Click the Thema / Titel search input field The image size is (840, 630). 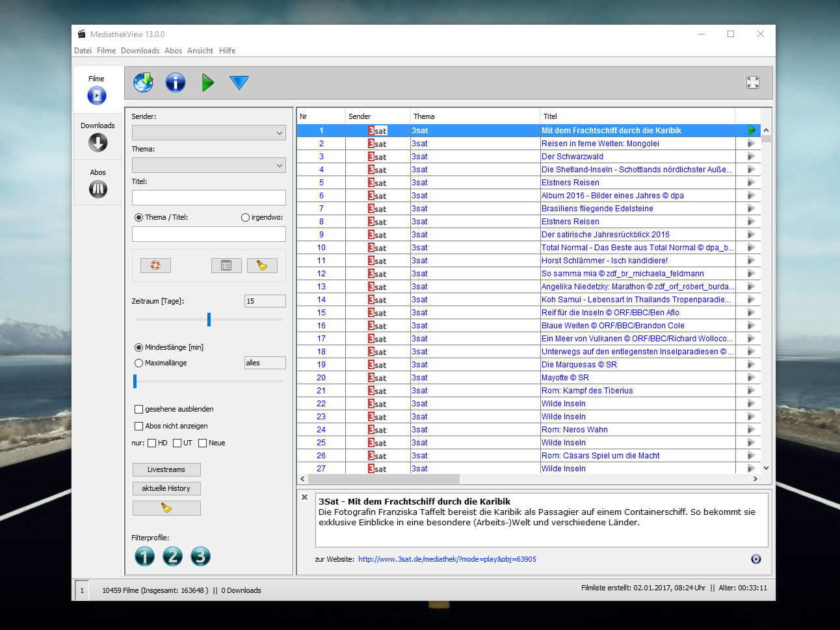[209, 234]
